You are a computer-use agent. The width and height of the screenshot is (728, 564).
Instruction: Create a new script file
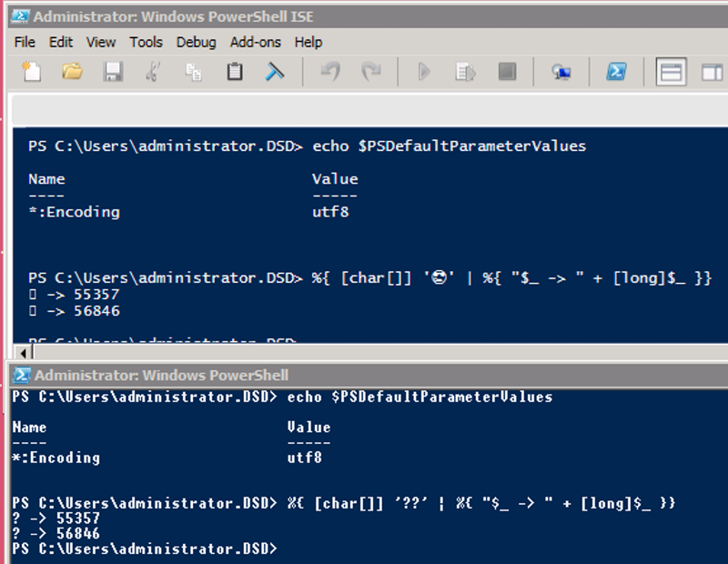click(x=30, y=71)
